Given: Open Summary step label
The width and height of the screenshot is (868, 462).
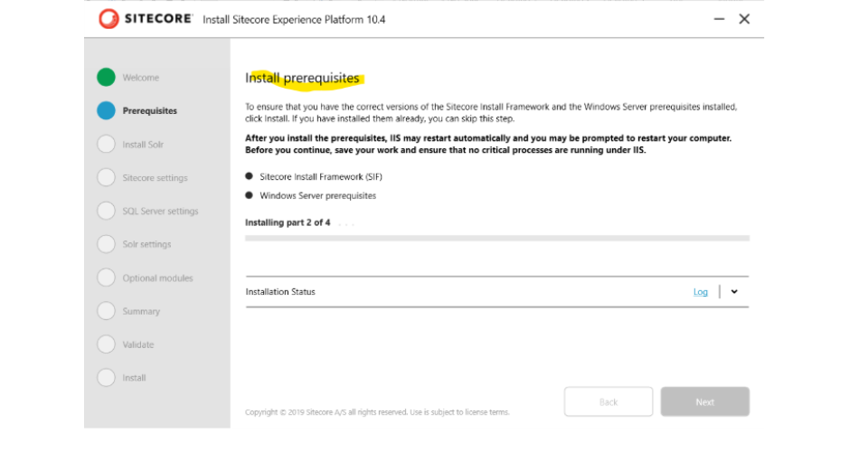Looking at the screenshot, I should [141, 312].
